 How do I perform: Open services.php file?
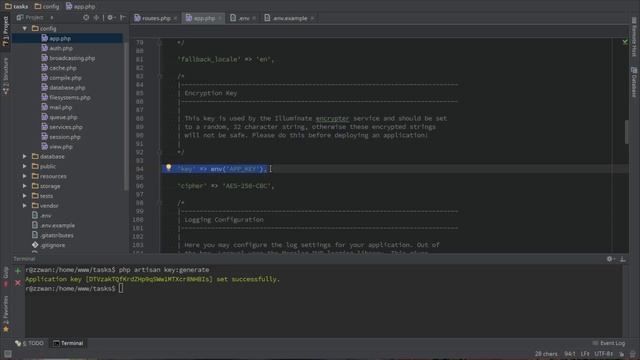click(x=62, y=127)
